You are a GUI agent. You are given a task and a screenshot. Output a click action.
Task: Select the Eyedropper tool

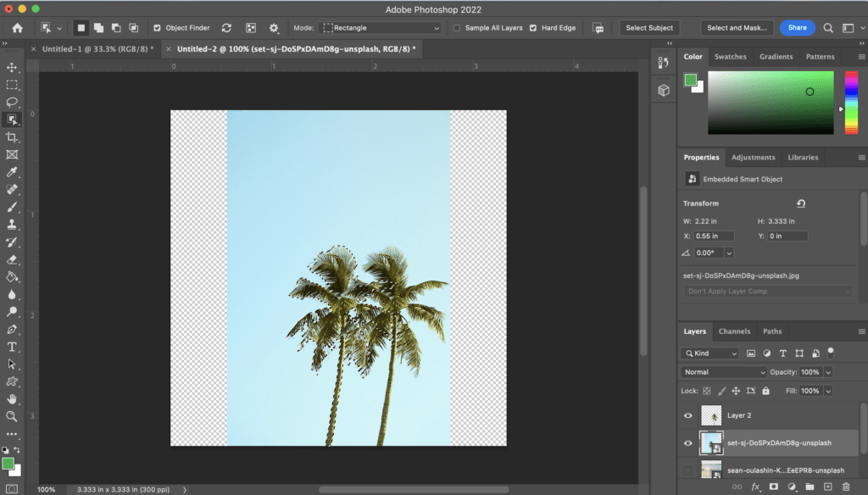coord(12,172)
